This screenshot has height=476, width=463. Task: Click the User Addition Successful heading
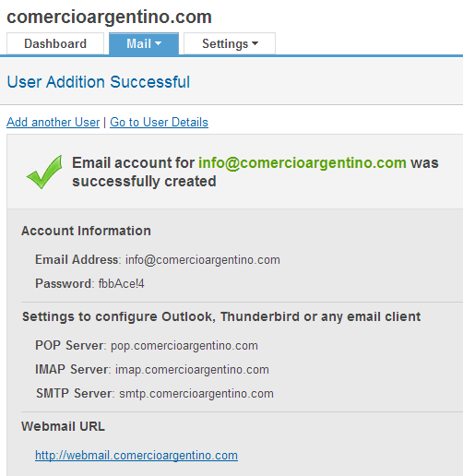point(99,82)
